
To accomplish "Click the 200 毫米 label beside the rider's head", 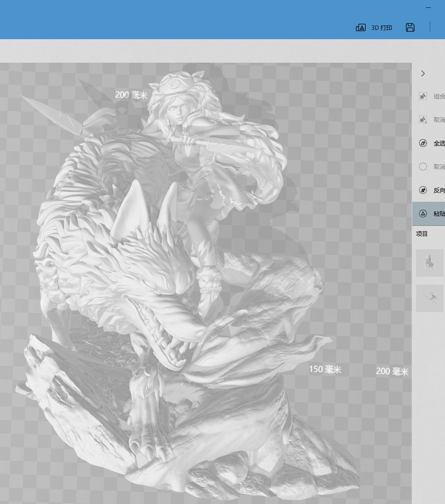I will pos(131,95).
